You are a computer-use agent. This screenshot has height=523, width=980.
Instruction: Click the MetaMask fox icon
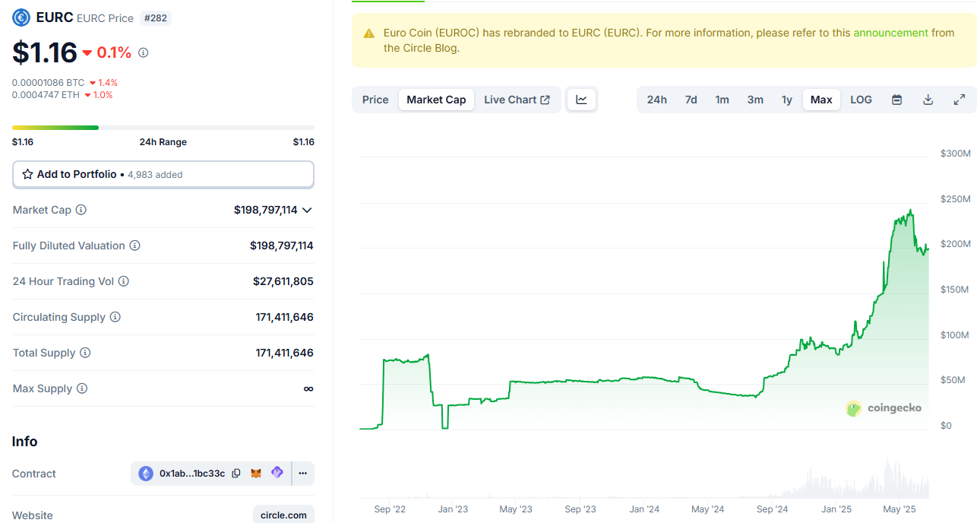pos(256,474)
